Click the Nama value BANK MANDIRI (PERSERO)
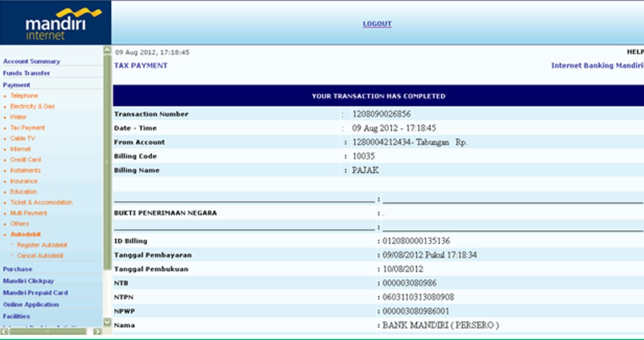Viewport: 644px width, 340px height. pyautogui.click(x=441, y=325)
